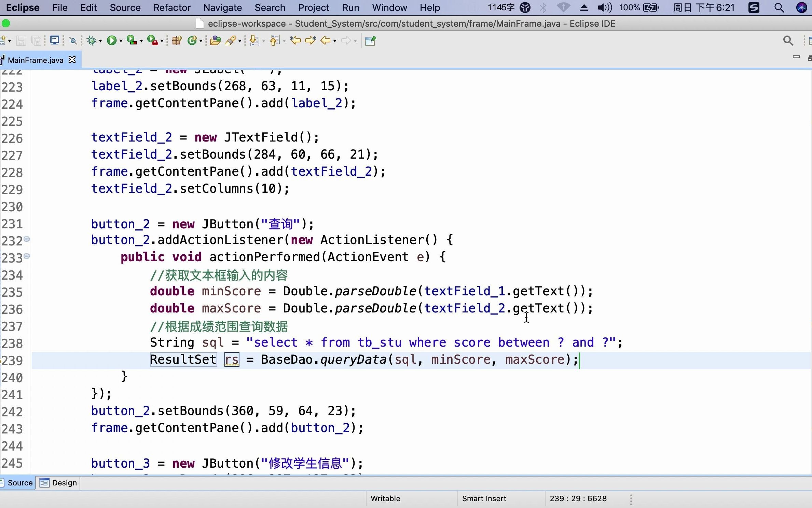The image size is (812, 508).
Task: Click the Refactor menu in menu bar
Action: tap(172, 8)
